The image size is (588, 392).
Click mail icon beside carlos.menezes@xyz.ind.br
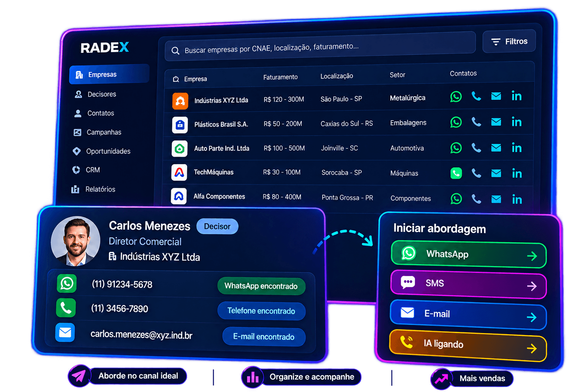pos(65,332)
